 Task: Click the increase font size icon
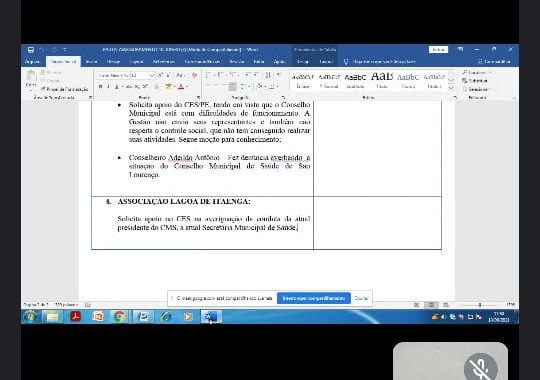coord(160,75)
